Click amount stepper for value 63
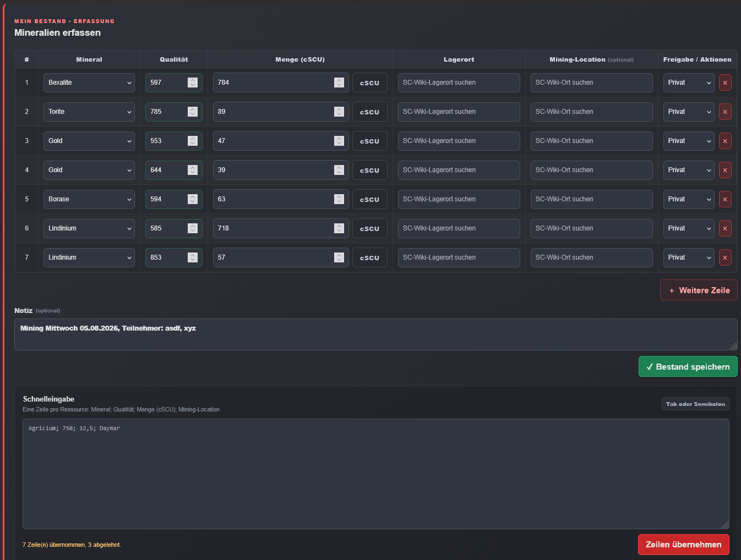This screenshot has height=560, width=741. pos(339,199)
